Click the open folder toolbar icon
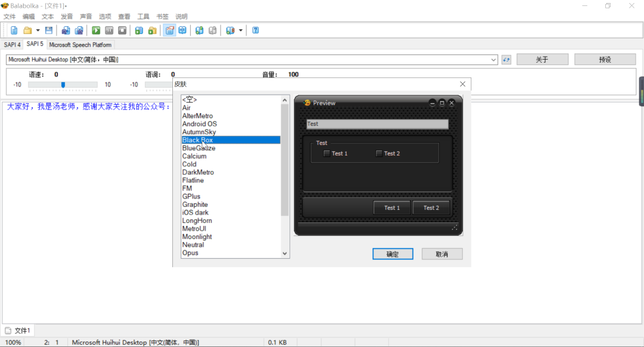 [x=27, y=30]
